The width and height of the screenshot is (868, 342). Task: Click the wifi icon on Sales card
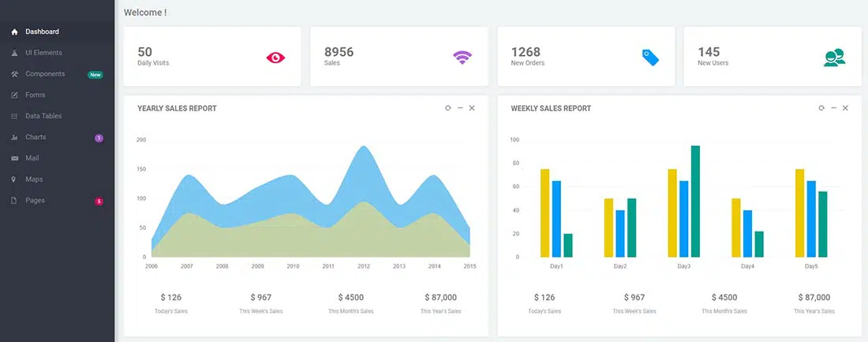click(462, 57)
